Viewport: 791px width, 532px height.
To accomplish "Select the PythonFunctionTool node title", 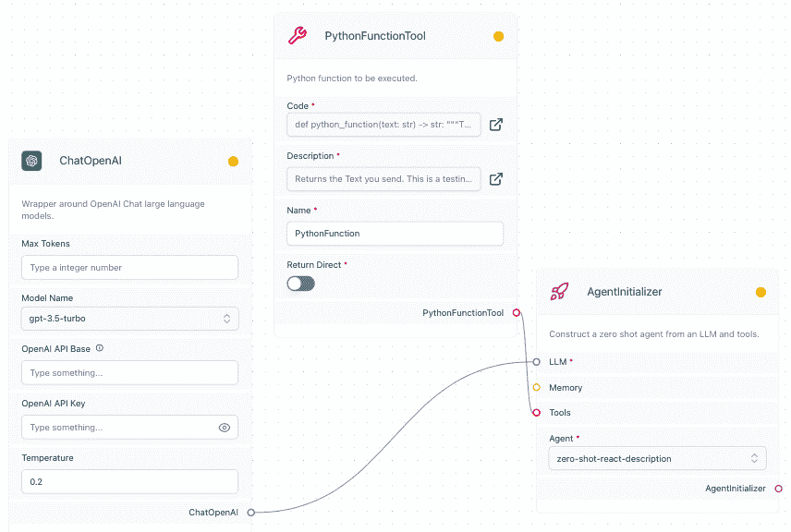I will (375, 36).
